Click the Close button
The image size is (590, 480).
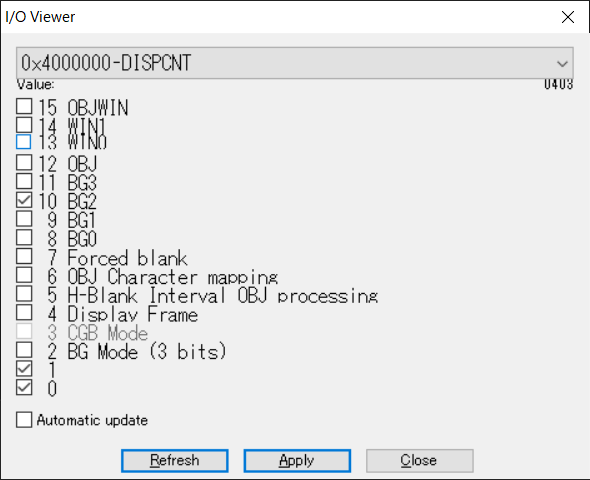click(420, 460)
